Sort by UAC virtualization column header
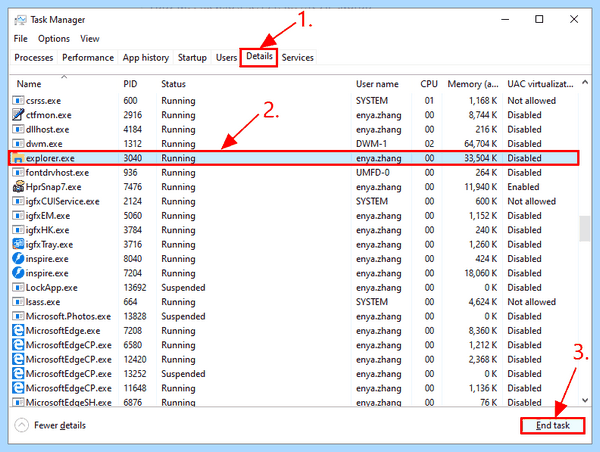Viewport: 600px width, 452px height. pyautogui.click(x=540, y=84)
